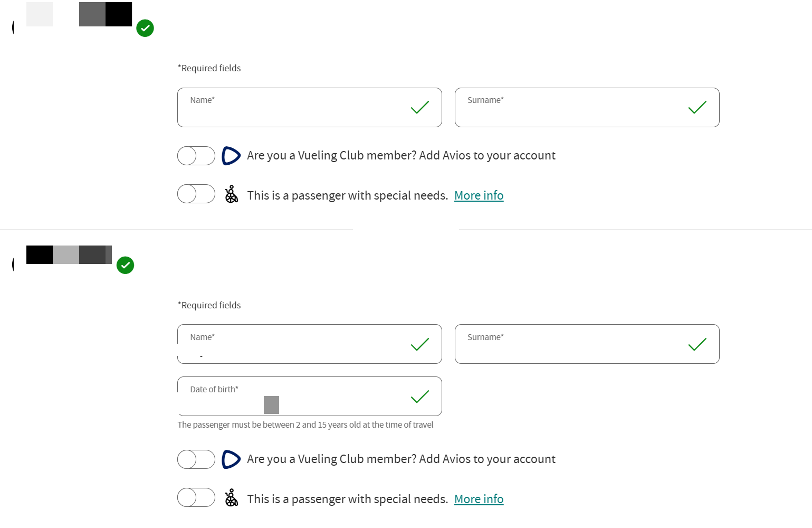Click wheelchair icon in second passenger section
812x528 pixels.
coord(232,498)
